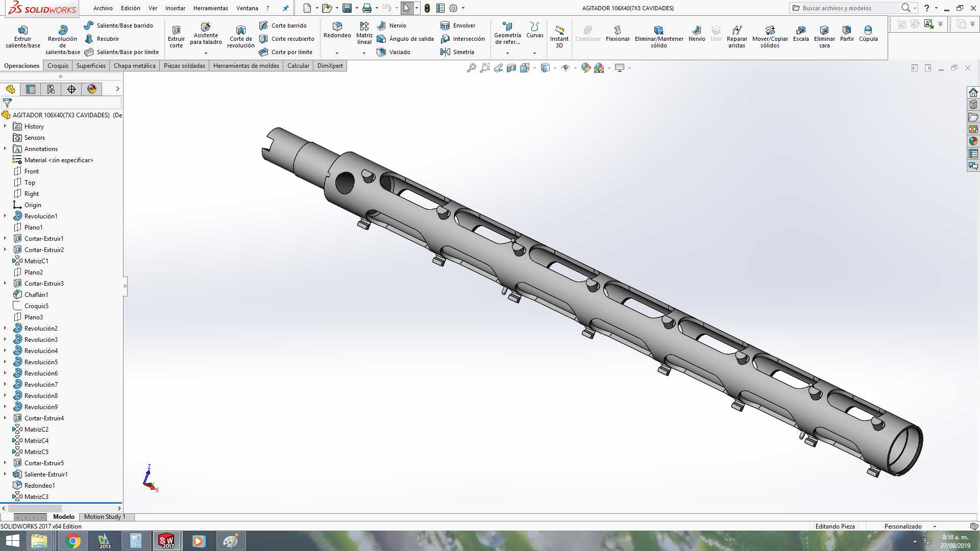
Task: Open DisplayManager appearance tab icon
Action: [x=92, y=89]
